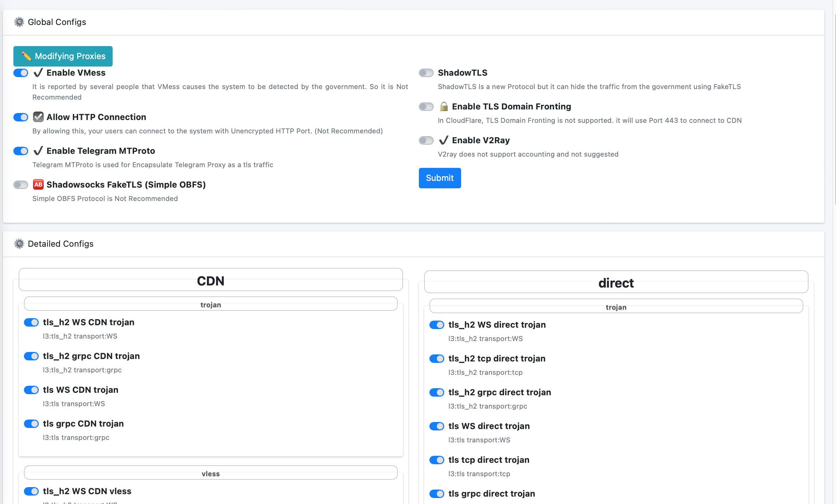
Task: Click the 'tls_h2 WS CDN vless' label
Action: (x=87, y=491)
